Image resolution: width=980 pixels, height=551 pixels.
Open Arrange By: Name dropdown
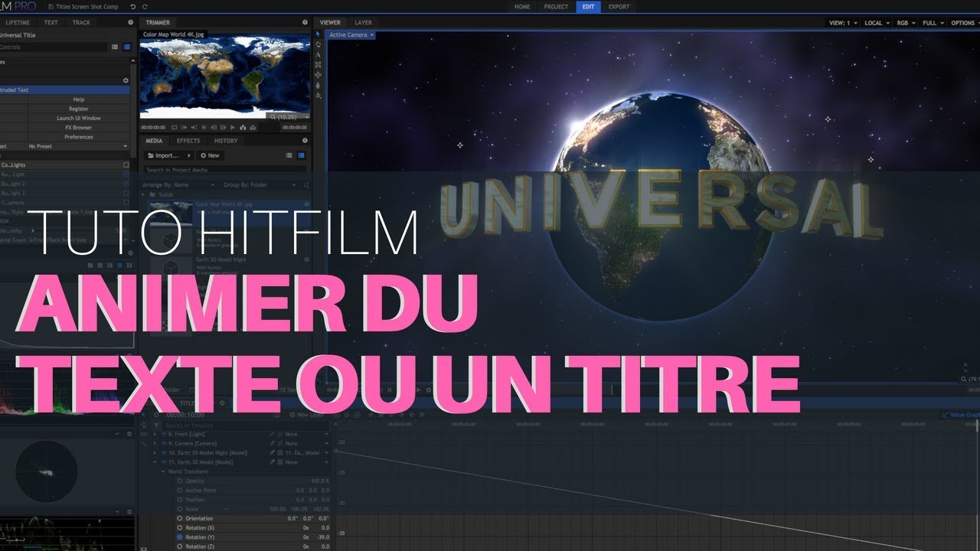[x=178, y=185]
